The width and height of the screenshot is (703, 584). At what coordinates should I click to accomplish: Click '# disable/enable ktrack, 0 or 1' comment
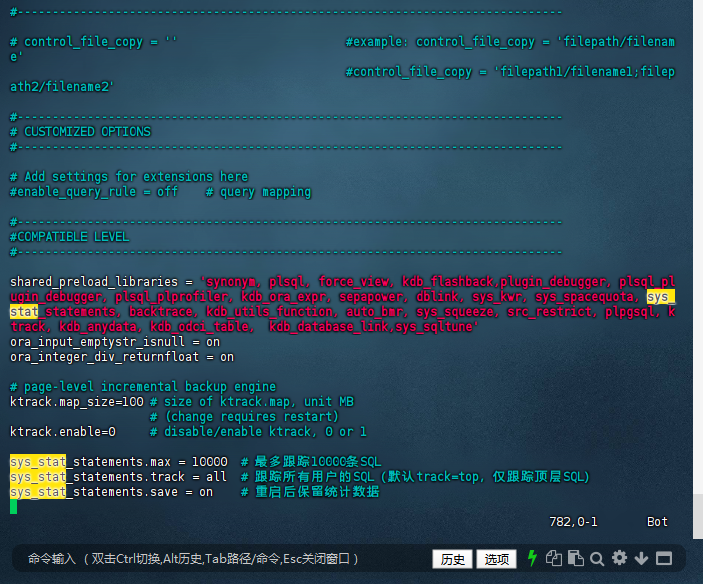coord(258,432)
